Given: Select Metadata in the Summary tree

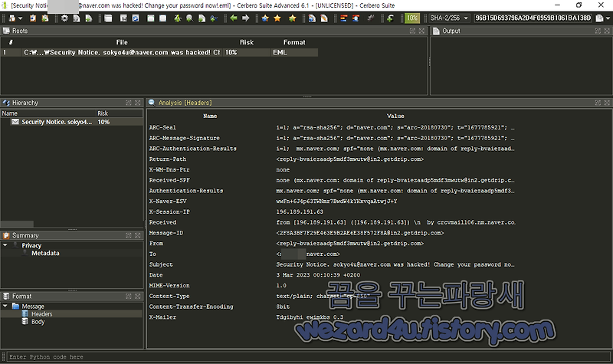Looking at the screenshot, I should [x=45, y=254].
